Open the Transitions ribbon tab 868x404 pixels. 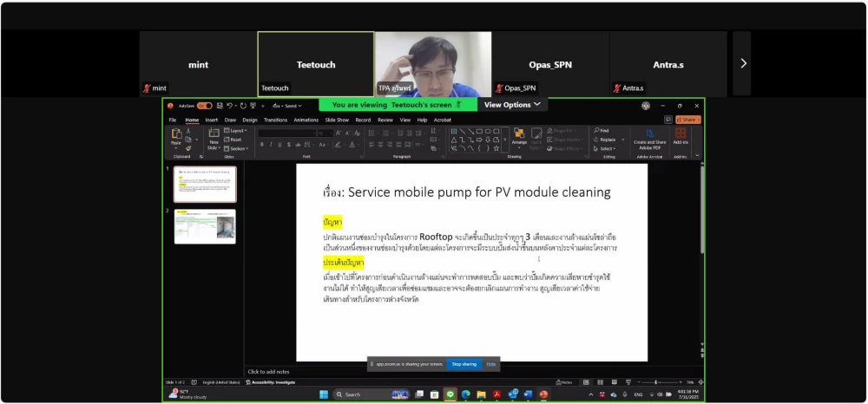click(275, 120)
